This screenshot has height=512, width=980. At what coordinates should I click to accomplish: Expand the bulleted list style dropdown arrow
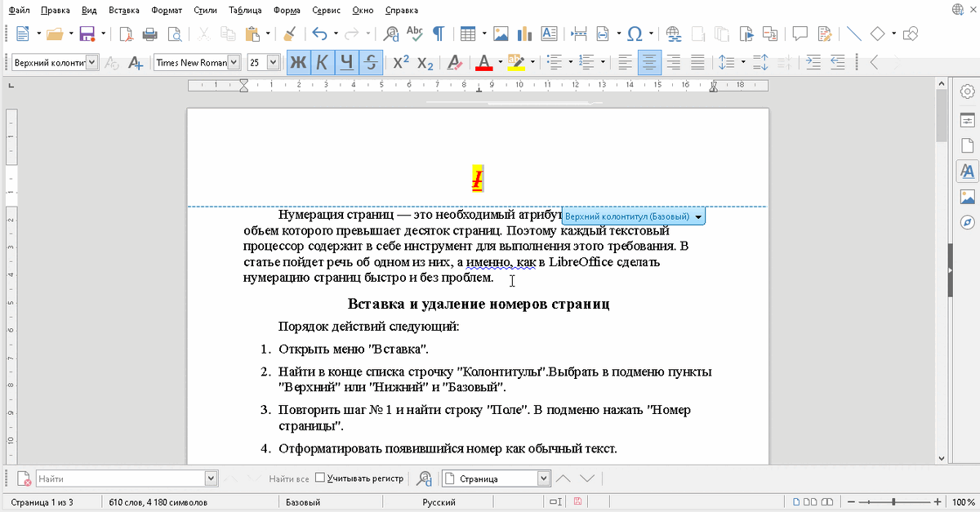569,62
